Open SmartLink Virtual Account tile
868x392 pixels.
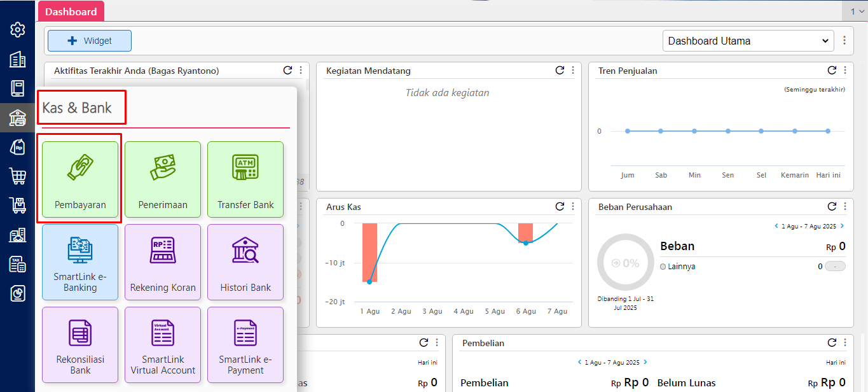[163, 345]
